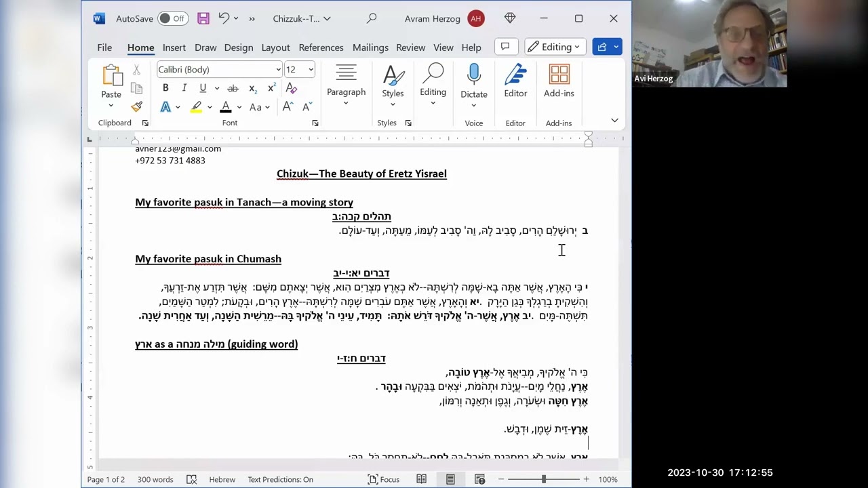Toggle Italic formatting
This screenshot has width=868, height=488.
(x=184, y=88)
